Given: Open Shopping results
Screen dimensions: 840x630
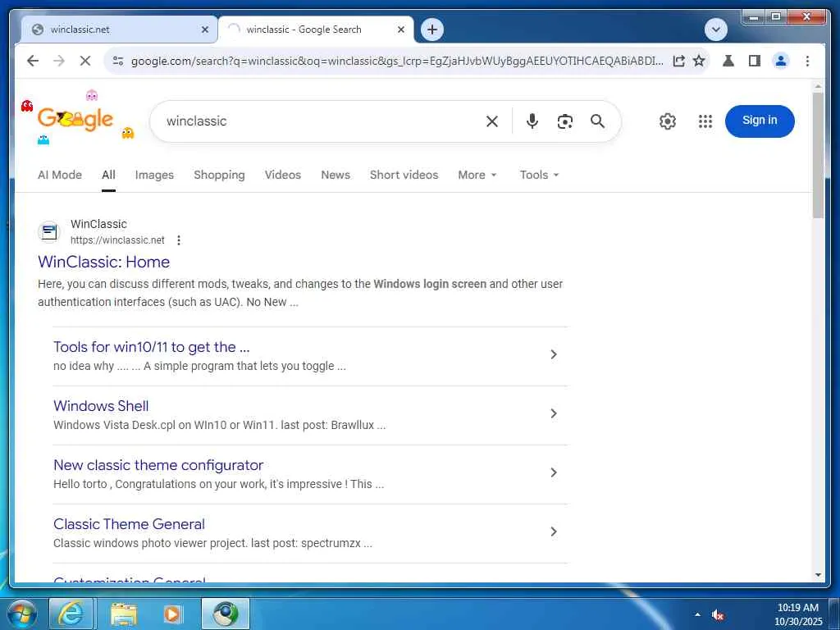Looking at the screenshot, I should point(219,176).
